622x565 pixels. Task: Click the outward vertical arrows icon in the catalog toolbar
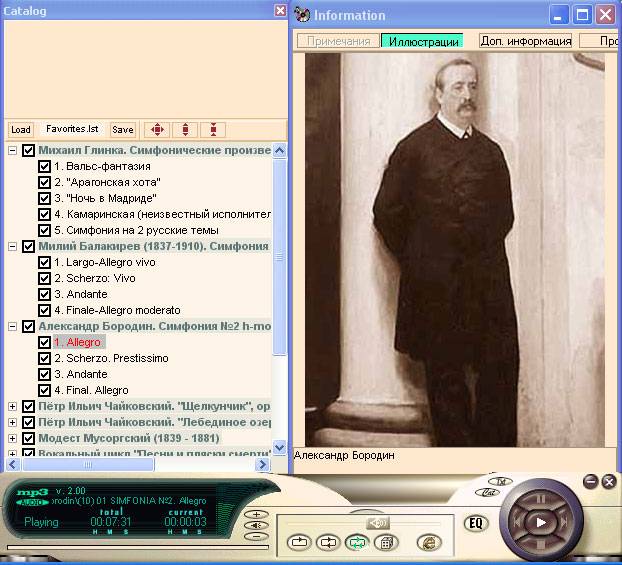point(184,129)
